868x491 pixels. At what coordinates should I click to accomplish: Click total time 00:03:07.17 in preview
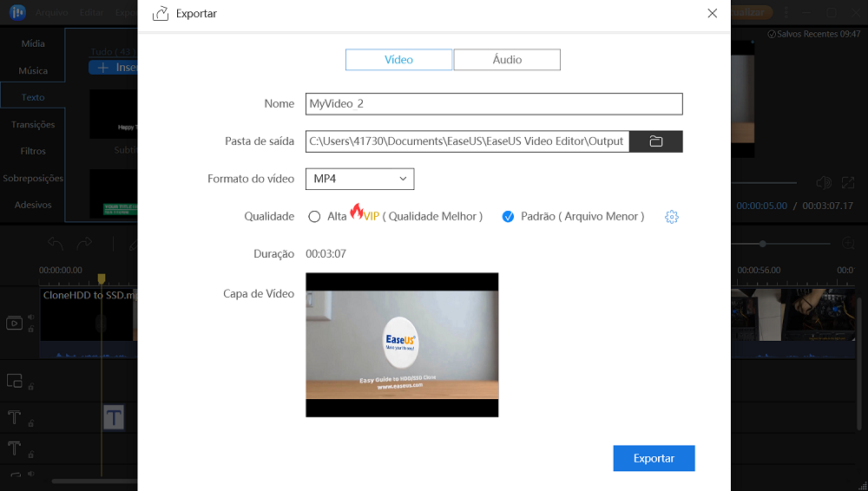pos(827,206)
